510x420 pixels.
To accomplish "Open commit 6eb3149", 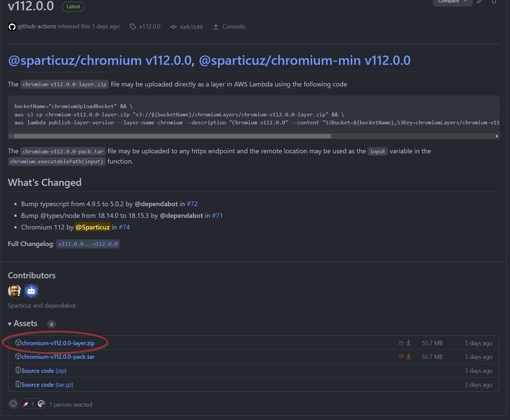I will 191,27.
